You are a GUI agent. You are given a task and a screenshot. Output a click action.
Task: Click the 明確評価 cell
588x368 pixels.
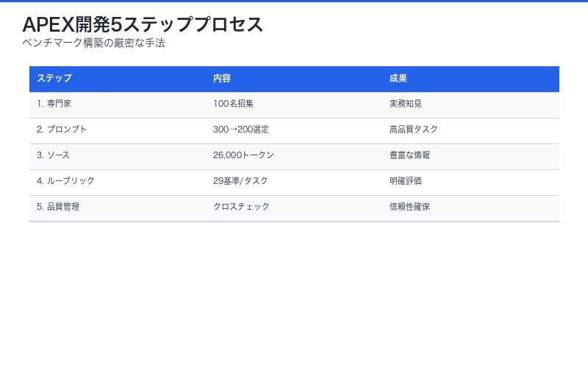click(x=406, y=181)
